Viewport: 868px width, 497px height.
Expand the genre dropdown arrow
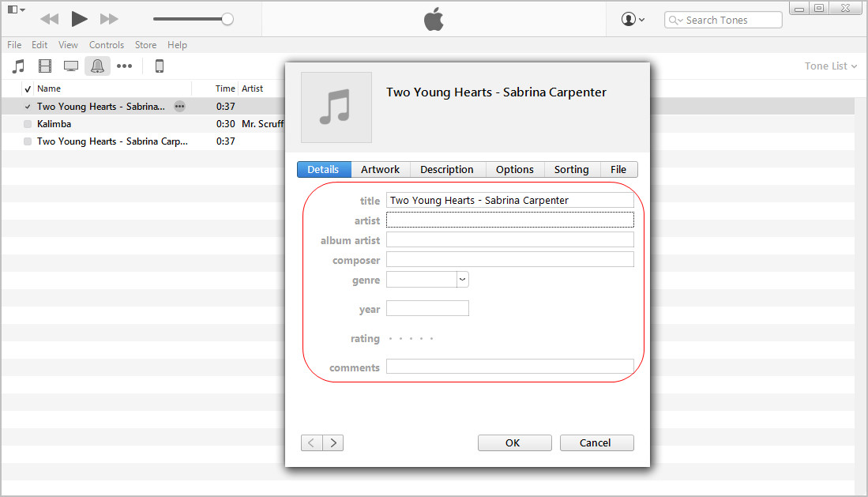462,279
